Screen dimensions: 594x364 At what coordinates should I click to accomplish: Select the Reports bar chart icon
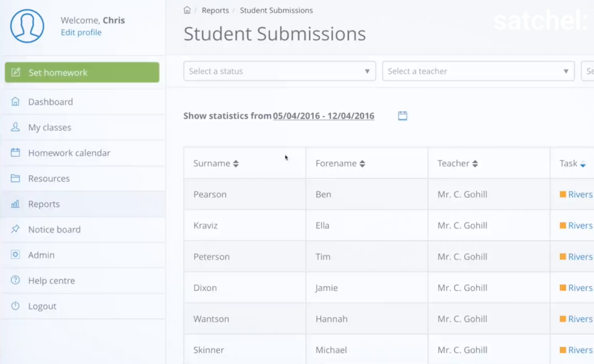(x=15, y=204)
